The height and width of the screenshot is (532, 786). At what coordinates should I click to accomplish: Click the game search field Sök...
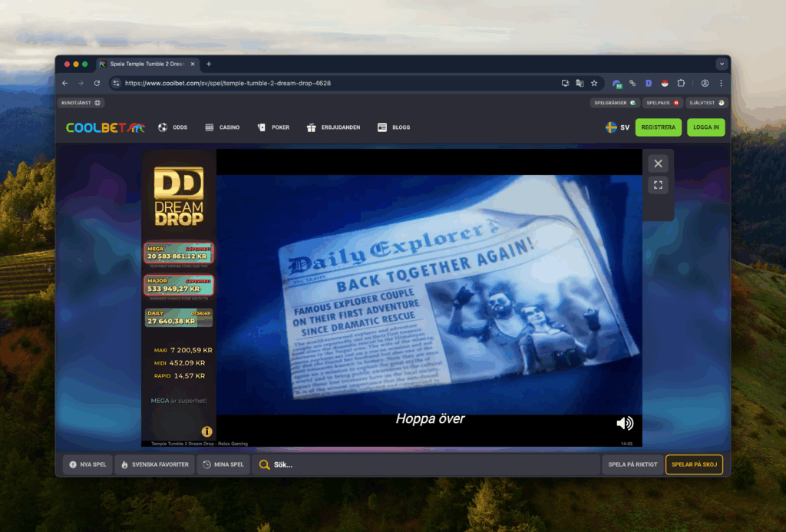[426, 464]
